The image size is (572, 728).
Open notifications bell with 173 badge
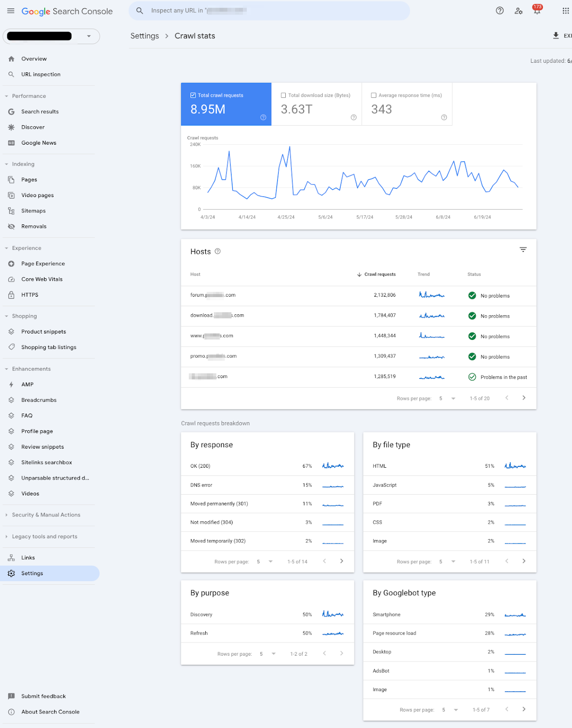537,10
